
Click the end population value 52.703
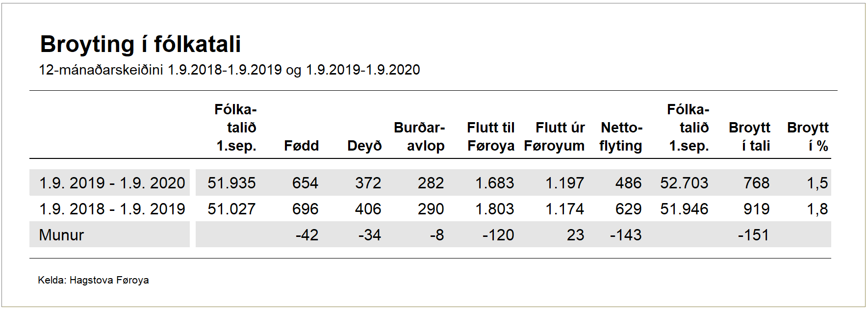pos(684,183)
